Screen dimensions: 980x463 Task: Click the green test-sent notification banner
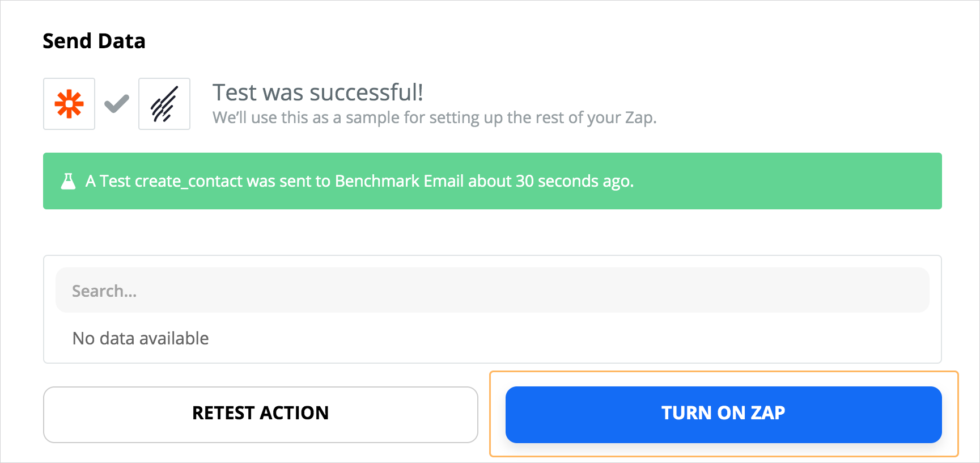(x=492, y=181)
